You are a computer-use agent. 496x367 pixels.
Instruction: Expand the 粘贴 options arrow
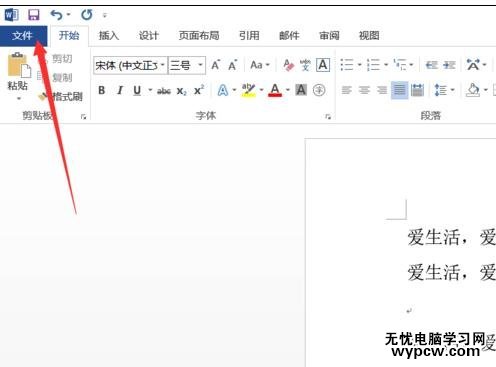19,98
